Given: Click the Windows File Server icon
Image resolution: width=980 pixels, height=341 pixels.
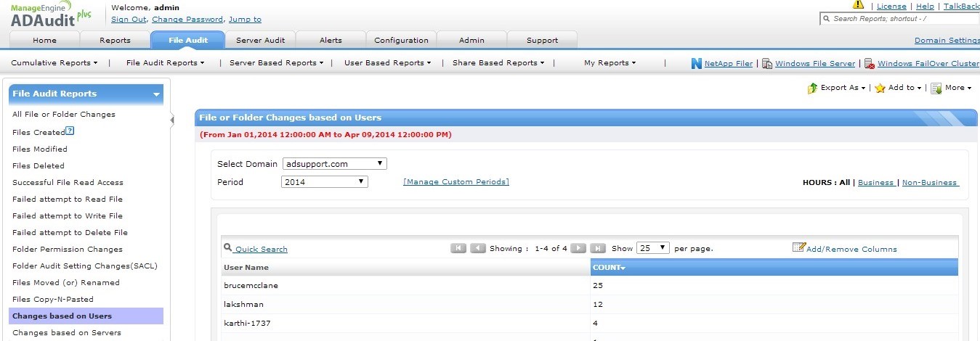Looking at the screenshot, I should coord(766,63).
